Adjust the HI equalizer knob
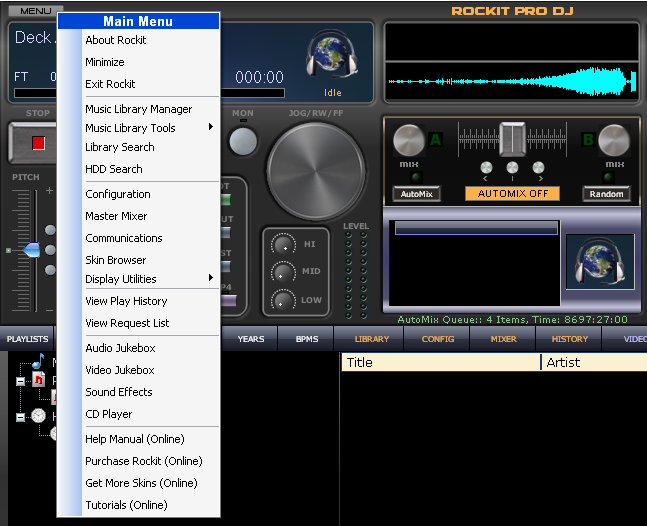Screen dimensions: 647x526 tap(283, 244)
